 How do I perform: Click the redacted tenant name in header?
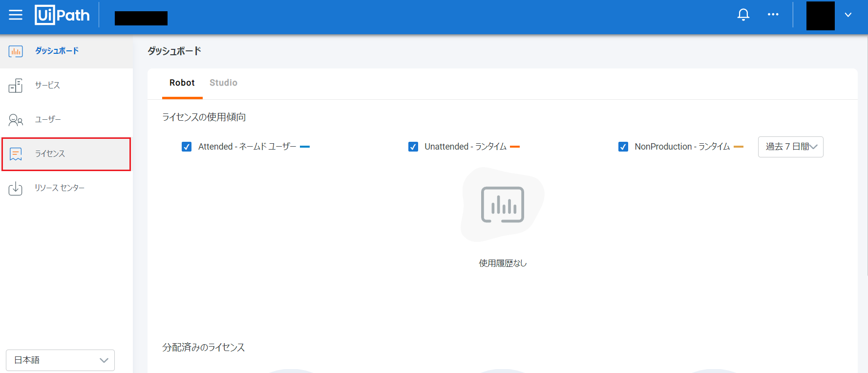point(141,18)
